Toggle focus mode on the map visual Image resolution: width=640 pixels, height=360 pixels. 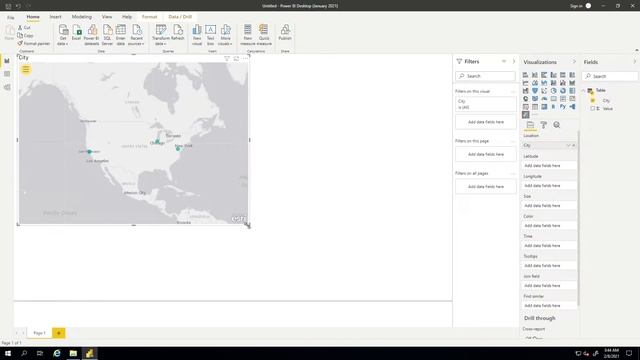tap(236, 58)
